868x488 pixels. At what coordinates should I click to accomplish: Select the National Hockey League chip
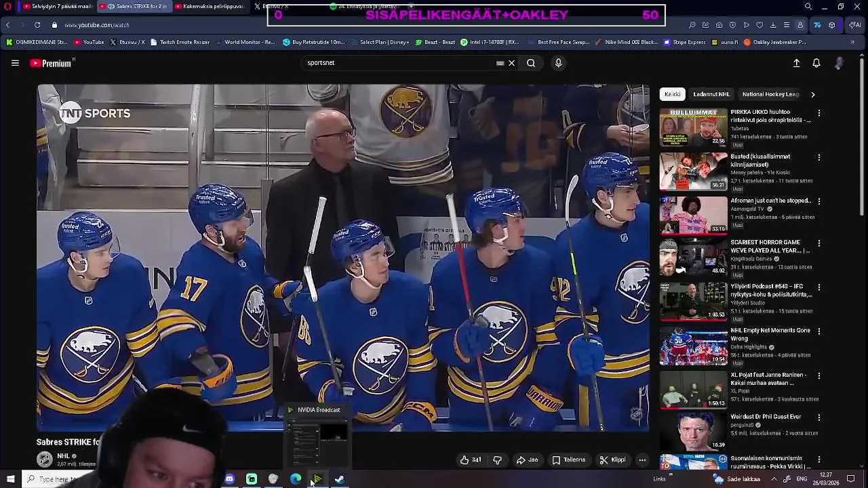click(x=770, y=94)
